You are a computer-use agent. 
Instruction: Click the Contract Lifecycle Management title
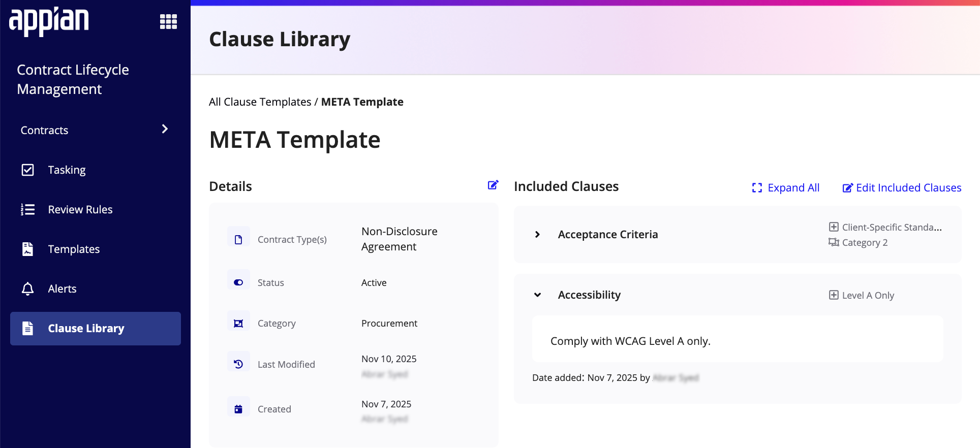click(73, 79)
